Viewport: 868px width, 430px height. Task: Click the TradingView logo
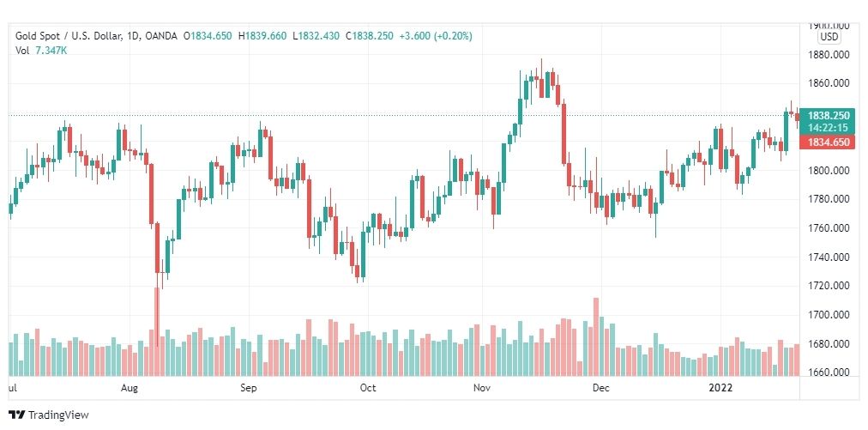coord(48,415)
